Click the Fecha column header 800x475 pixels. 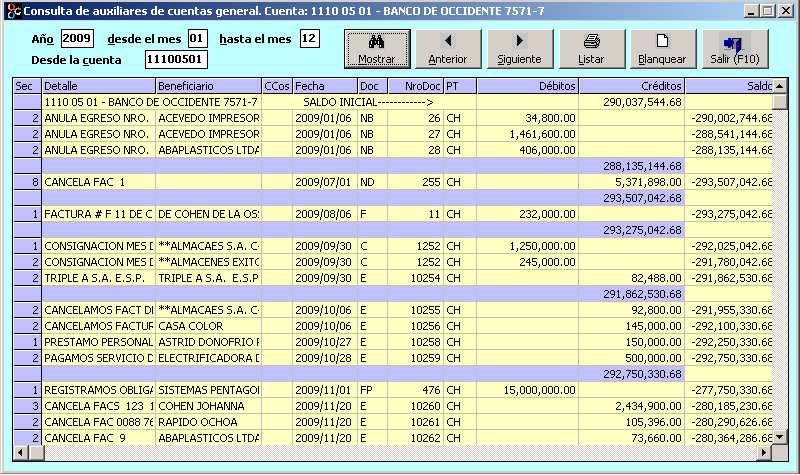coord(325,86)
